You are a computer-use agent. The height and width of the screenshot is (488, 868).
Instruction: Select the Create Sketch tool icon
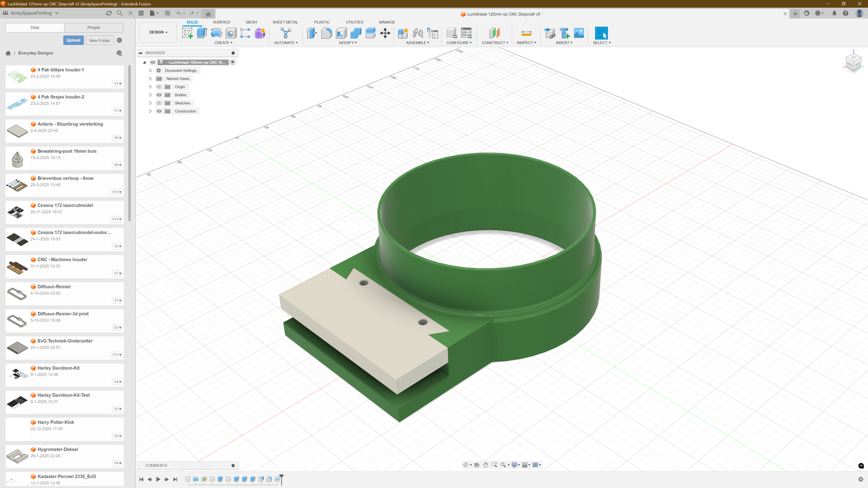(187, 33)
